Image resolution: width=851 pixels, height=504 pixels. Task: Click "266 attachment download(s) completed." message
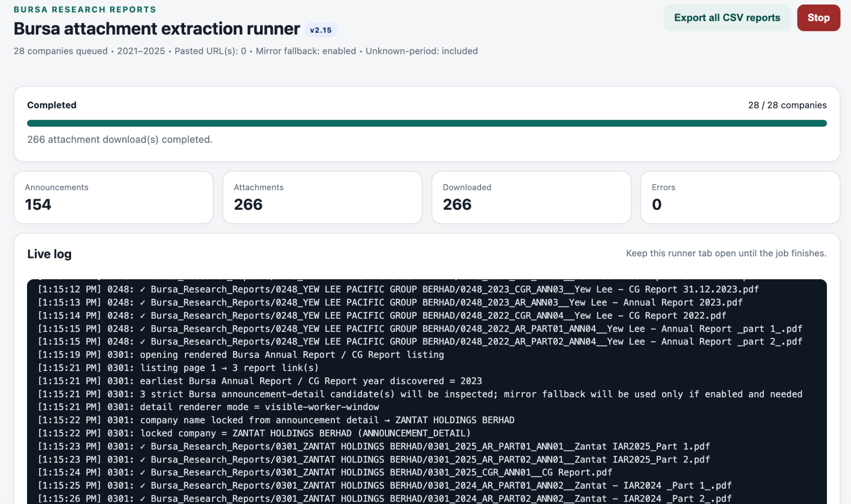pos(120,140)
